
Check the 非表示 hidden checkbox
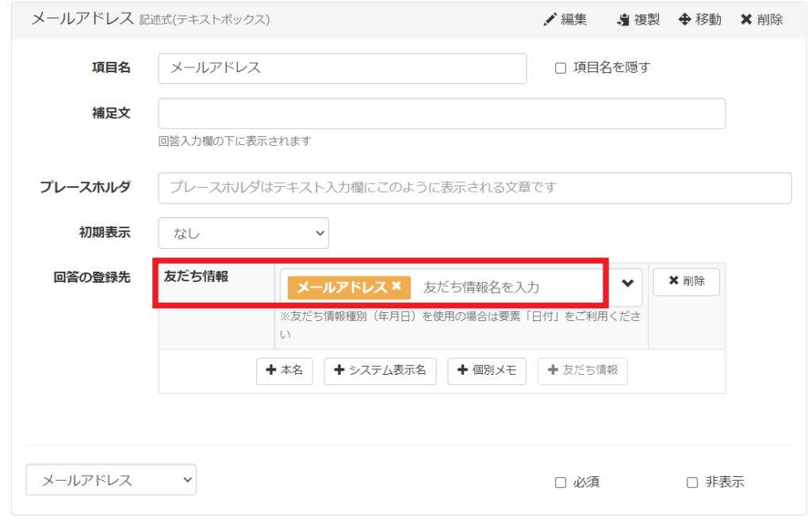(692, 482)
